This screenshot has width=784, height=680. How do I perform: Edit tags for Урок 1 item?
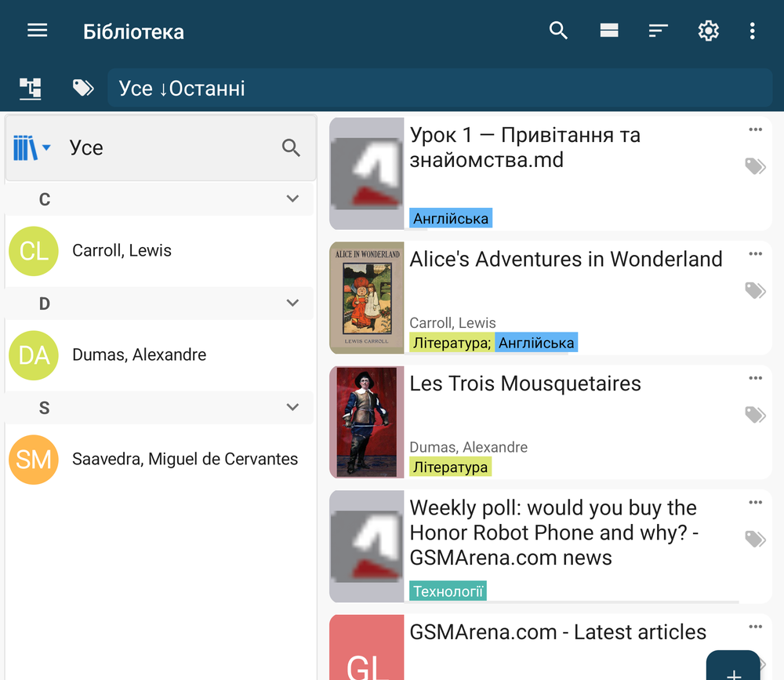pos(755,166)
